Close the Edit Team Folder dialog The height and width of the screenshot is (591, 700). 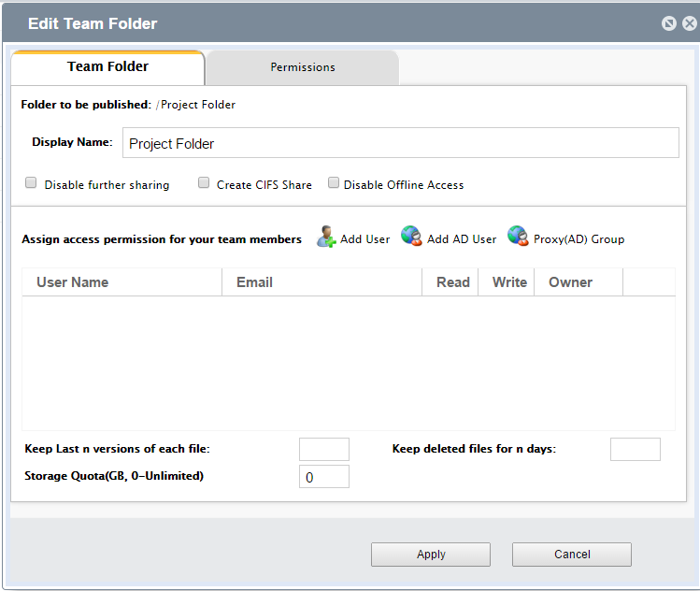(x=689, y=23)
